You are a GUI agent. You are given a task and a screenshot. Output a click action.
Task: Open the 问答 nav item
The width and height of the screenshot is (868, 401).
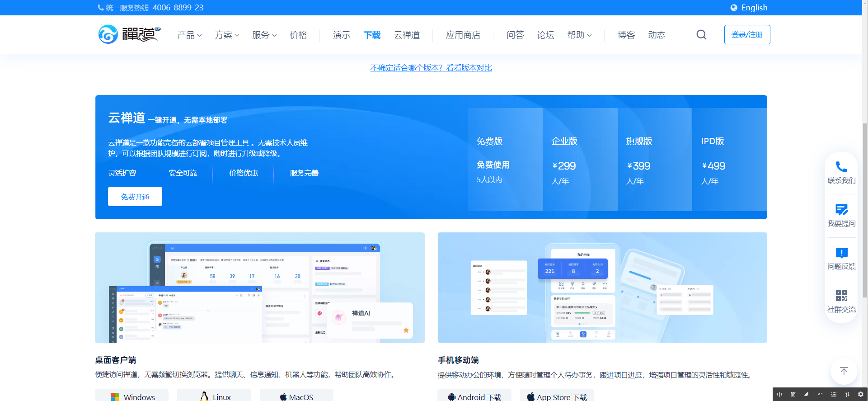tap(515, 35)
